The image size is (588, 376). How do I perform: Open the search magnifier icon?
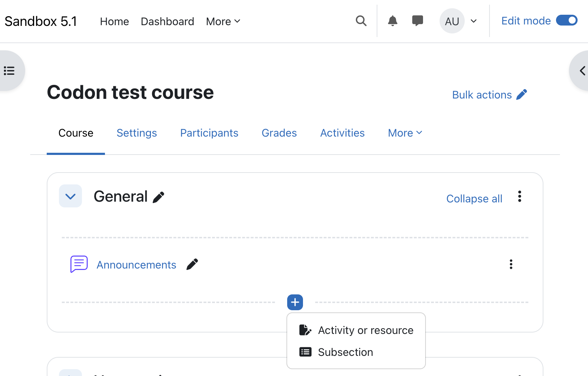361,21
